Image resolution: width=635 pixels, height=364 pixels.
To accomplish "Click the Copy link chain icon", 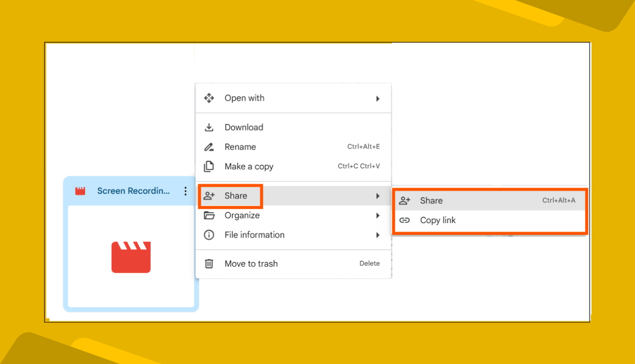I will (x=405, y=220).
